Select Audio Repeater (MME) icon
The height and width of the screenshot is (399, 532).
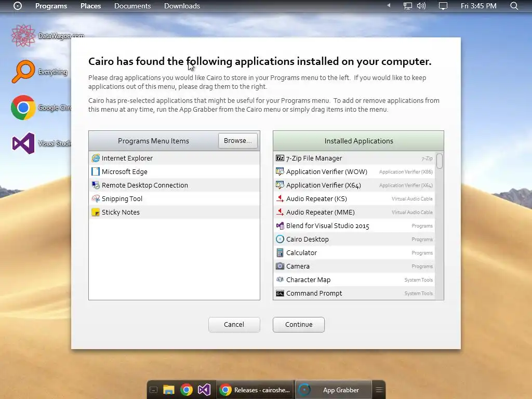pos(280,212)
